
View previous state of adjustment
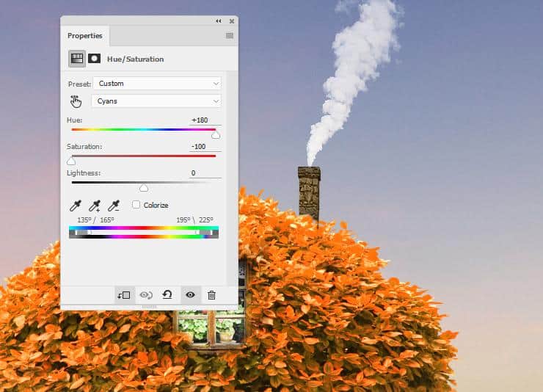point(146,295)
